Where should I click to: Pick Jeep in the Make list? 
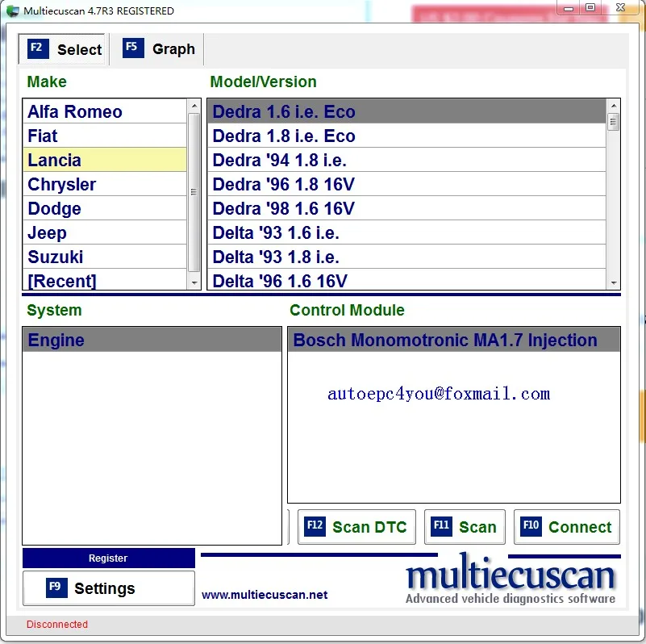[105, 232]
